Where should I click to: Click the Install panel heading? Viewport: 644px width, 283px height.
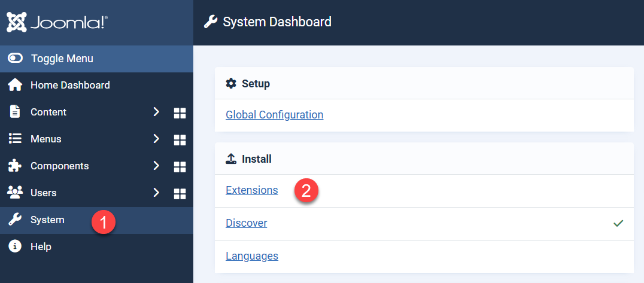(257, 159)
